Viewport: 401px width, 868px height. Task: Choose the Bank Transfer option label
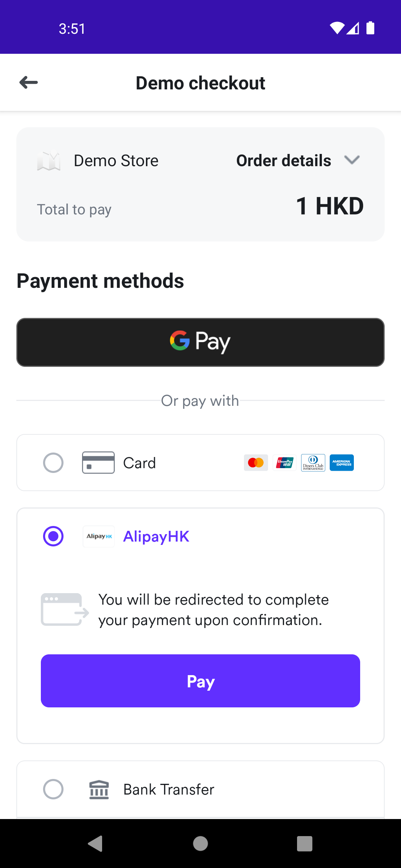(169, 789)
